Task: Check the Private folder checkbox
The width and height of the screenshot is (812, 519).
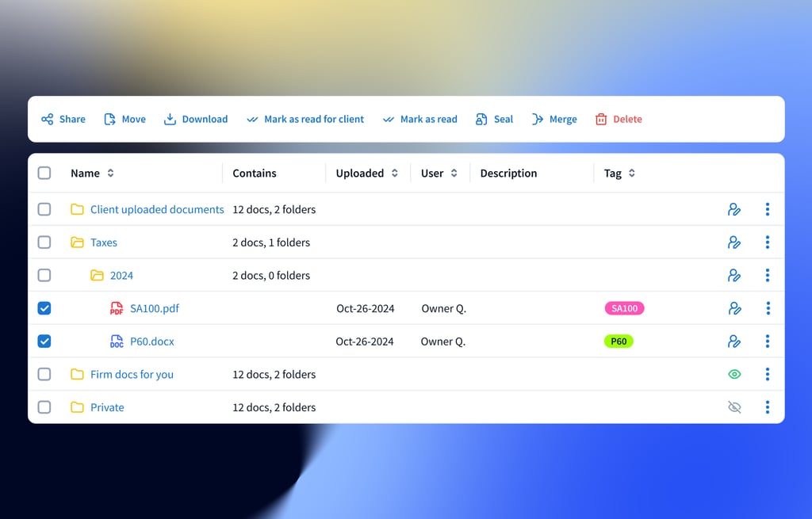Action: pyautogui.click(x=44, y=407)
